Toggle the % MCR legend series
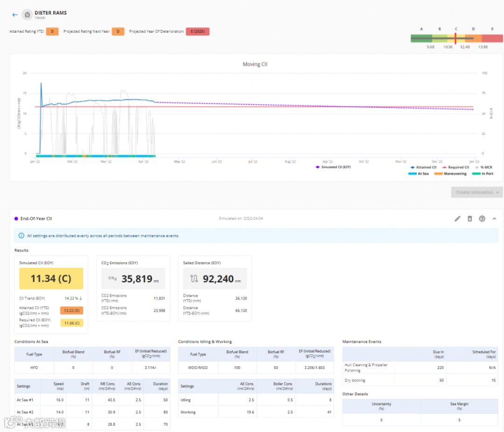The width and height of the screenshot is (504, 432). click(x=484, y=167)
